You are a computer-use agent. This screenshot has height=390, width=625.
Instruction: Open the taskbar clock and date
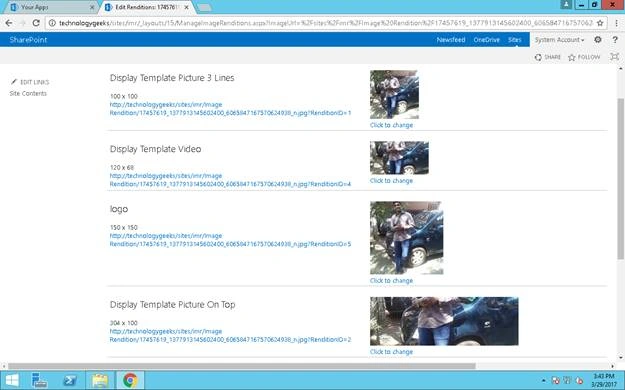click(x=603, y=380)
